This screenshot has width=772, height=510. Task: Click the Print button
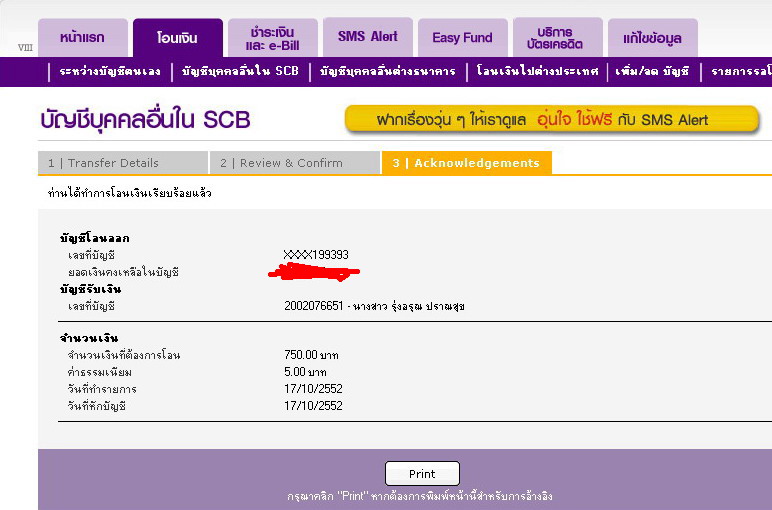(x=422, y=474)
